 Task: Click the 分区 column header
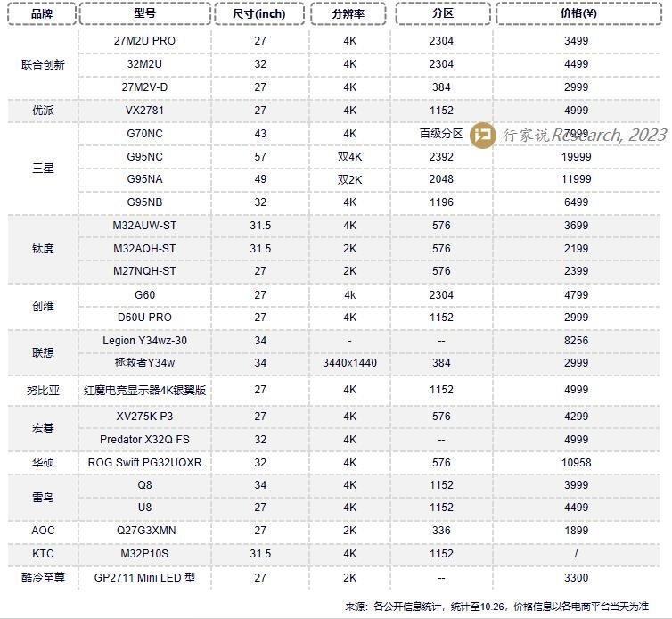(443, 13)
